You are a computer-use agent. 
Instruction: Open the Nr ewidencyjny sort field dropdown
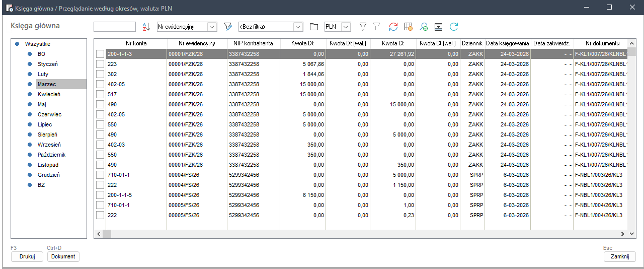point(212,27)
